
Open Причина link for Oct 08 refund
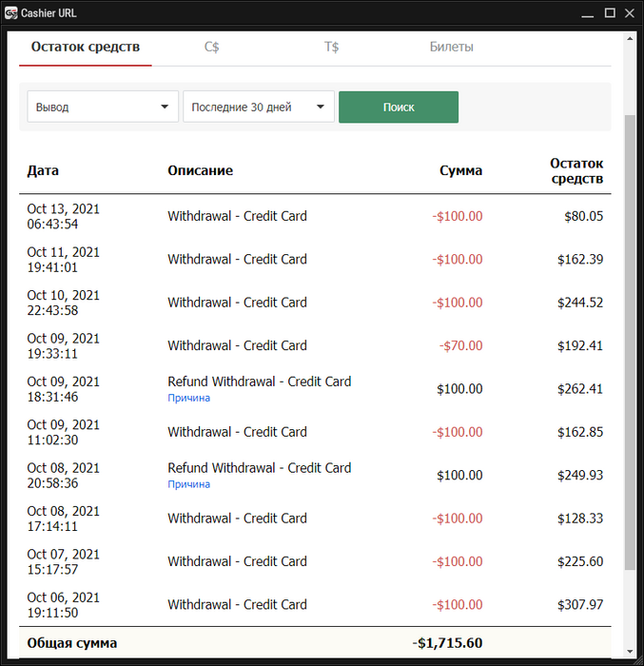tap(188, 484)
